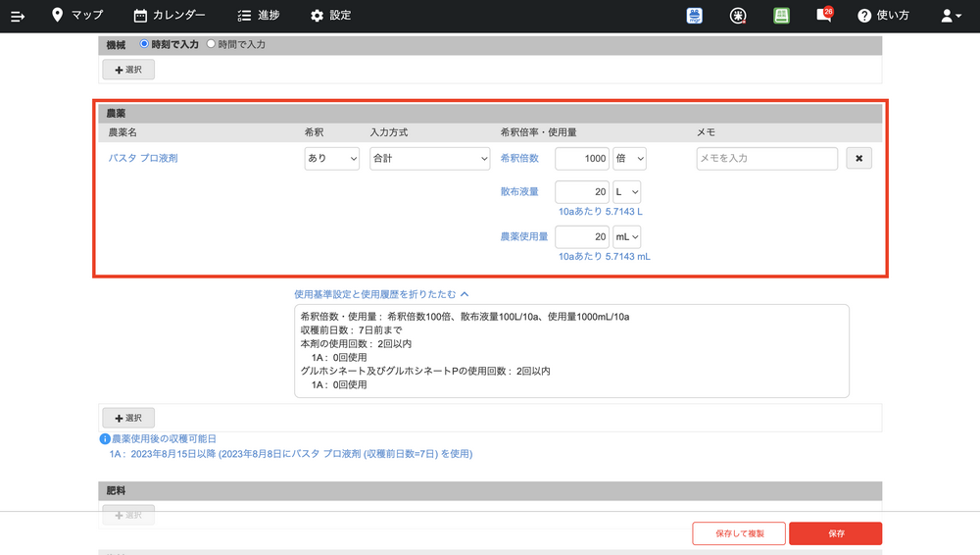Open the カレンダー menu

pos(170,16)
